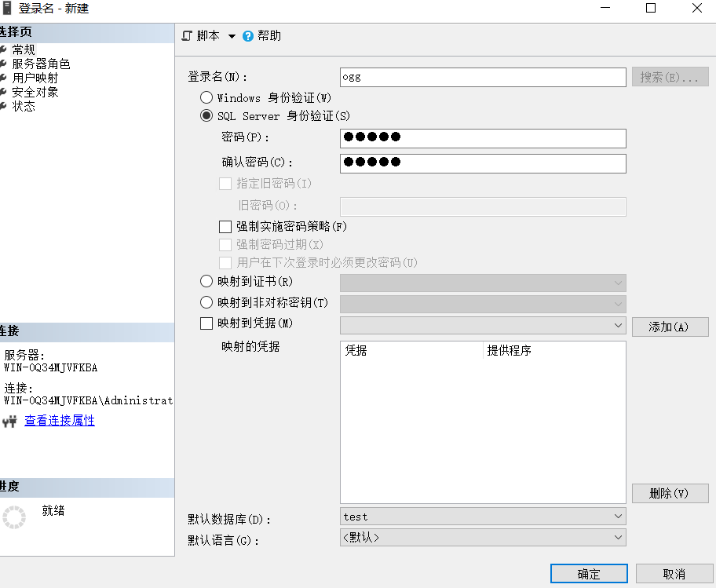The image size is (716, 588).
Task: Click the 帮助 toolbar label
Action: (x=269, y=35)
